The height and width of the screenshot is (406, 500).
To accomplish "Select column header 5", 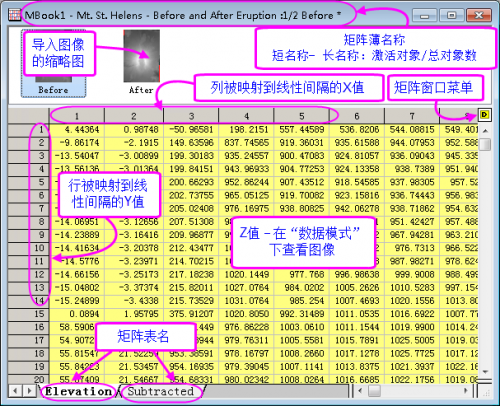I will click(302, 116).
